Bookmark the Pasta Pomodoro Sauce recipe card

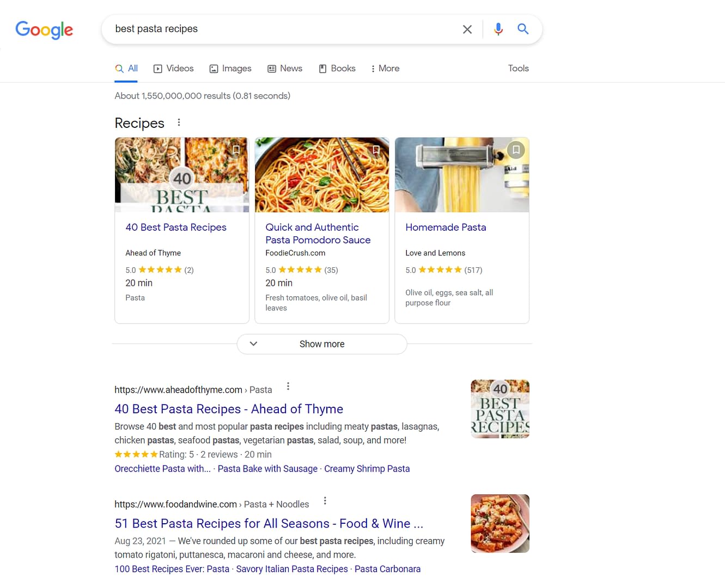(x=376, y=149)
